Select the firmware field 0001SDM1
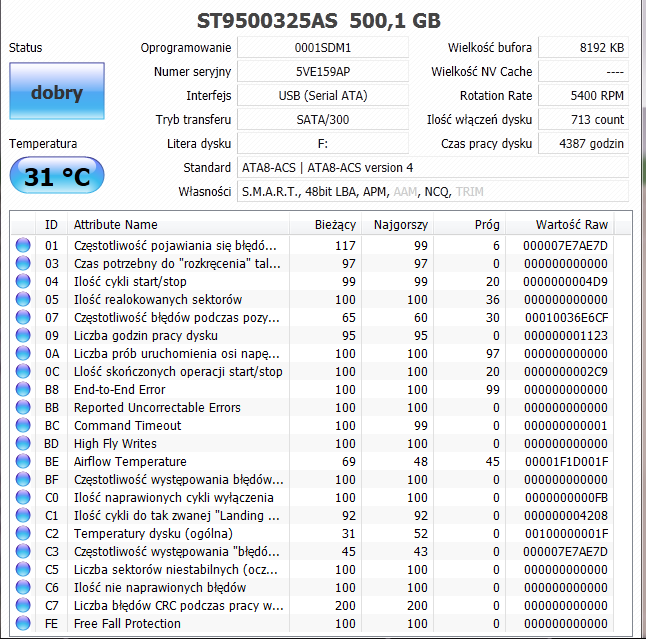This screenshot has height=639, width=646. coord(323,48)
